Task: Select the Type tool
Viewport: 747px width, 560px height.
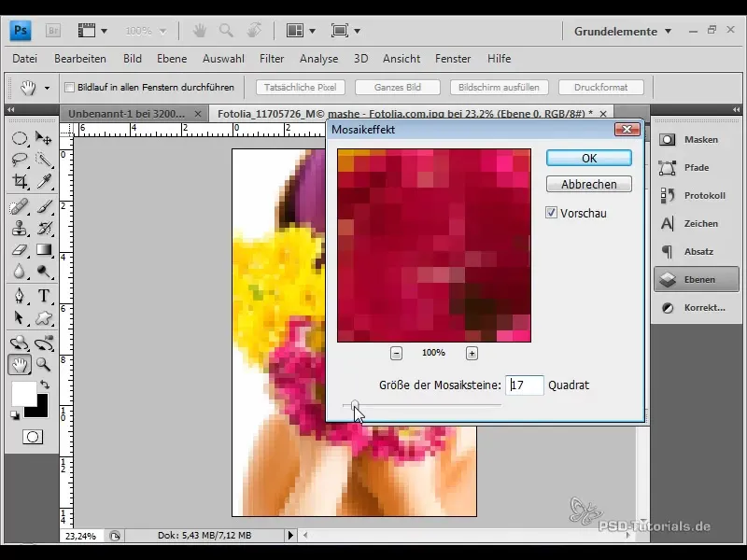Action: [44, 296]
